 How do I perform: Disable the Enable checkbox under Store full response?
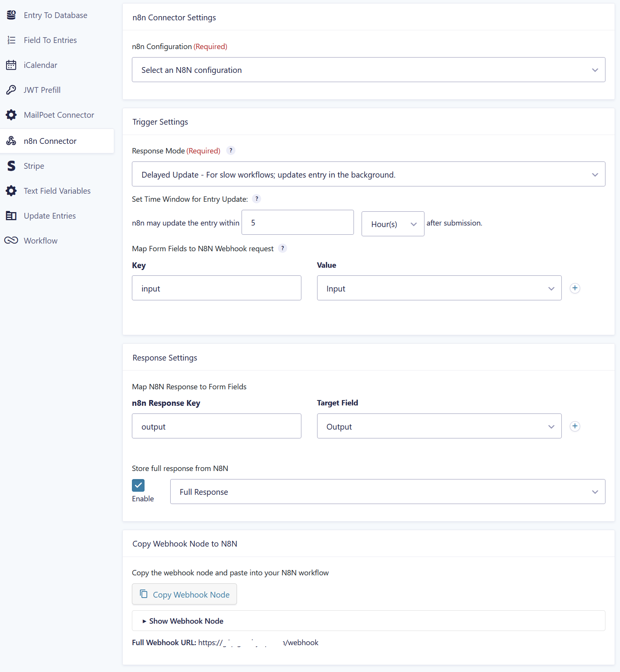138,485
